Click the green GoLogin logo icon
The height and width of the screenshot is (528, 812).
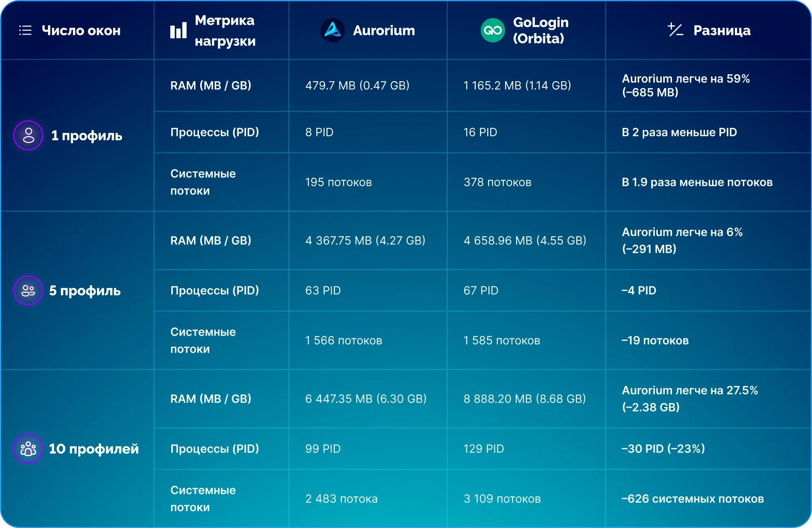[492, 30]
